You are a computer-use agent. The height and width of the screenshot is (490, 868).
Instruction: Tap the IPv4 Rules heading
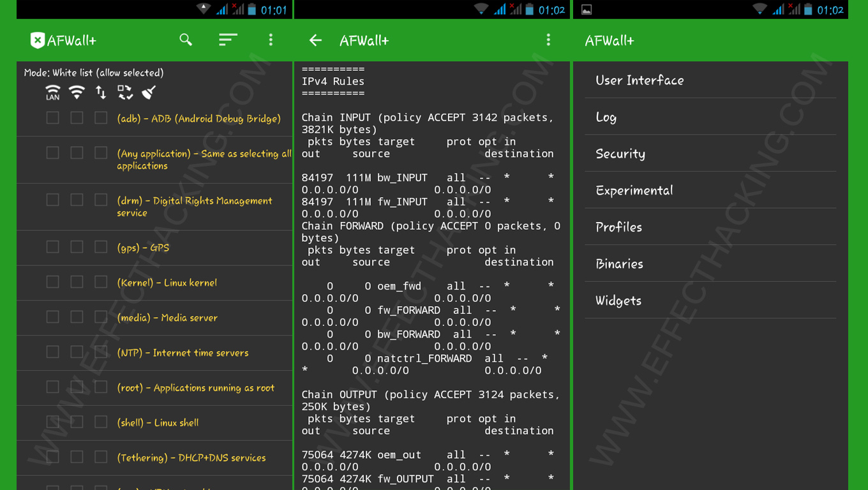pyautogui.click(x=333, y=81)
